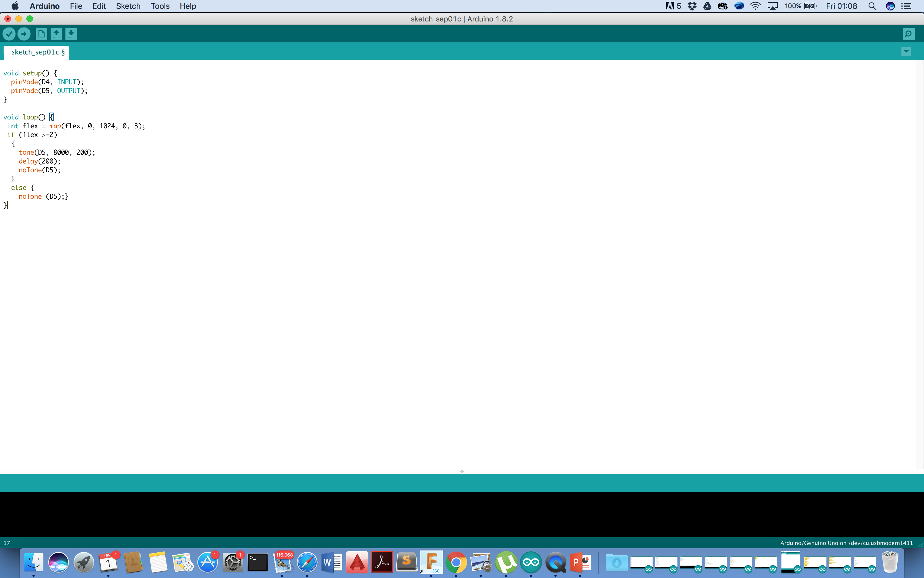Screen dimensions: 924x578
Task: Save the sketch using the down-arrow icon
Action: [71, 34]
